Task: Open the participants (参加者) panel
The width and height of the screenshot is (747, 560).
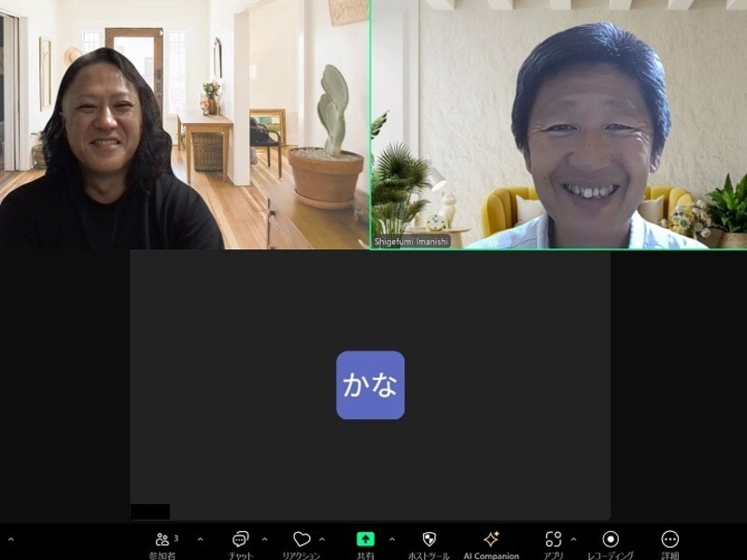Action: [x=162, y=540]
